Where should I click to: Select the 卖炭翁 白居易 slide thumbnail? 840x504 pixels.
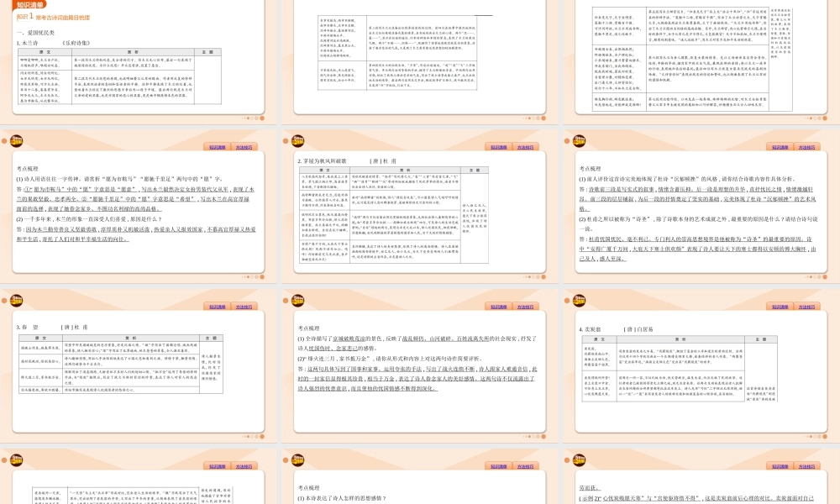point(701,378)
